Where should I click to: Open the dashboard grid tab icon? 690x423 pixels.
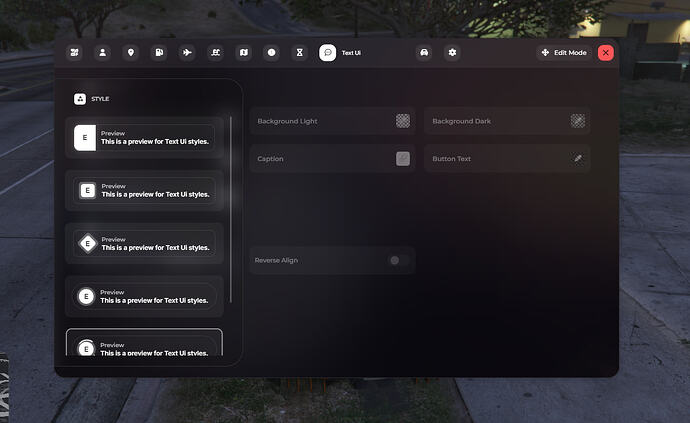74,52
